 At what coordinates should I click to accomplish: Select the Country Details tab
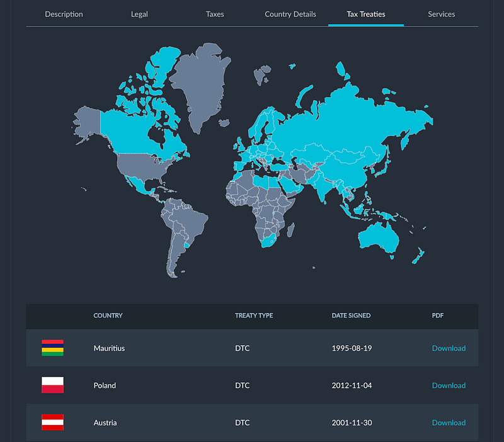(x=290, y=14)
